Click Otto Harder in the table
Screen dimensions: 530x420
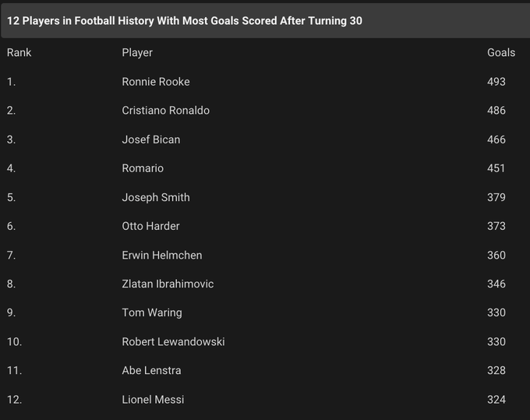150,226
